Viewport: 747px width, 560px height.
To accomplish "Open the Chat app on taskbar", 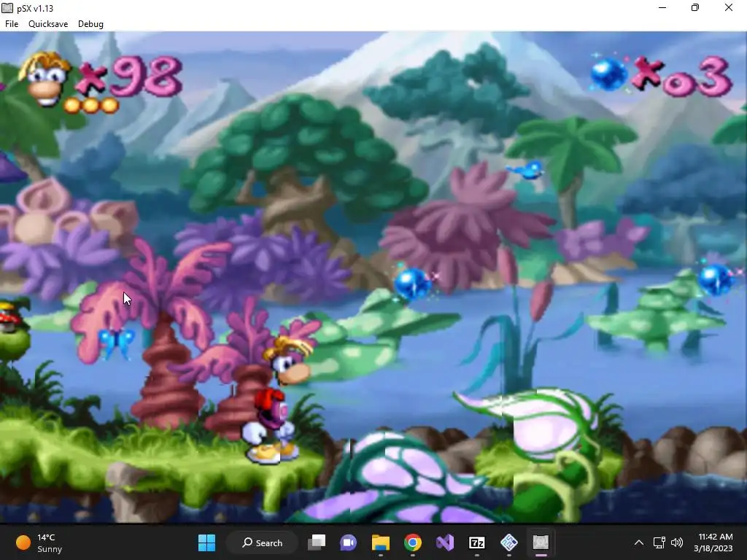I will pyautogui.click(x=348, y=542).
